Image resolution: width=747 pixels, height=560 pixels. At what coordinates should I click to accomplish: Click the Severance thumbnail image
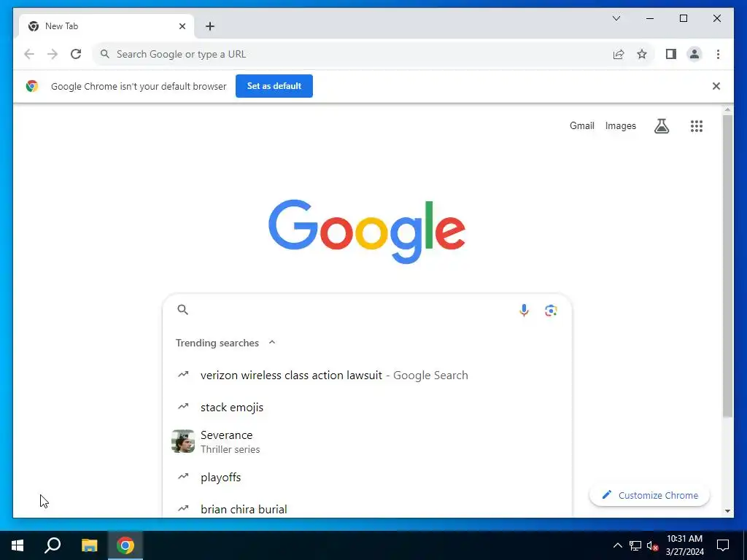tap(183, 441)
